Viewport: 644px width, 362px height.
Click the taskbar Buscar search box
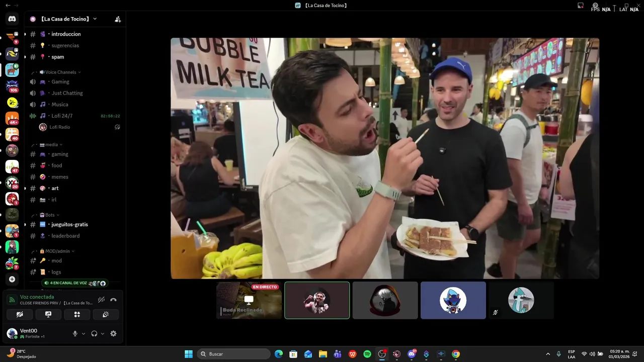coord(233,354)
